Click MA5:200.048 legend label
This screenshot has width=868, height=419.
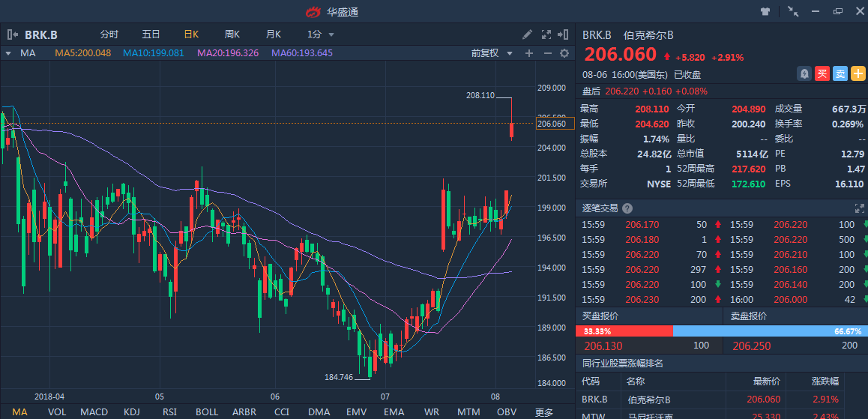click(x=82, y=53)
